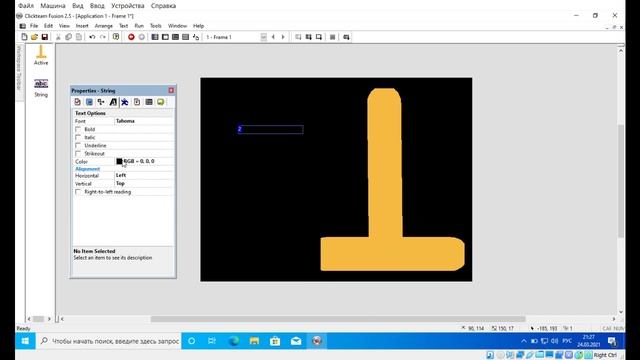Enable the Underline checkbox
The height and width of the screenshot is (360, 640).
tap(78, 146)
